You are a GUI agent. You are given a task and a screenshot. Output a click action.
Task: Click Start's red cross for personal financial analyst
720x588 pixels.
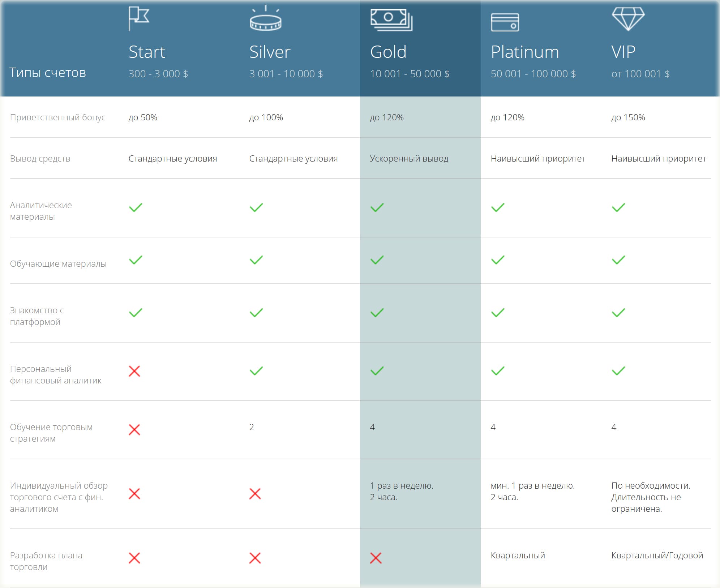tap(134, 371)
